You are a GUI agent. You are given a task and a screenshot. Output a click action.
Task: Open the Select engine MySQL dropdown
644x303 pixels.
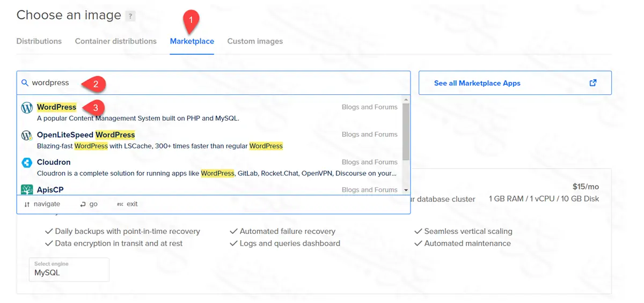pos(69,269)
